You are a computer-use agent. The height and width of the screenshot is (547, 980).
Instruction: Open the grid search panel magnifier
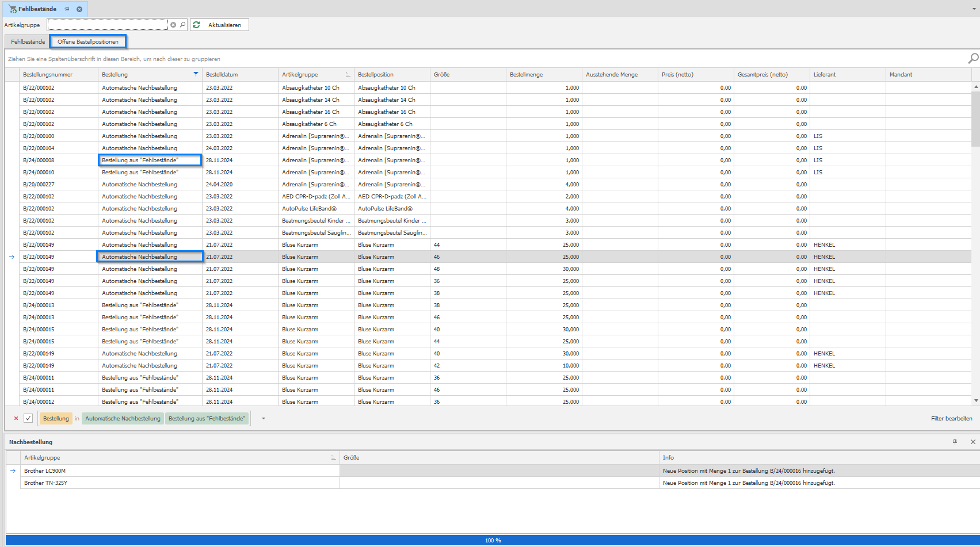[973, 59]
